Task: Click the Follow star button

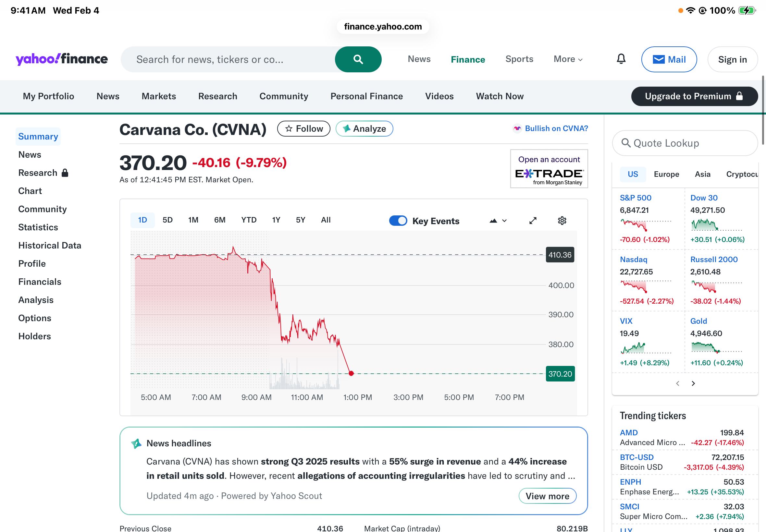Action: pos(303,129)
